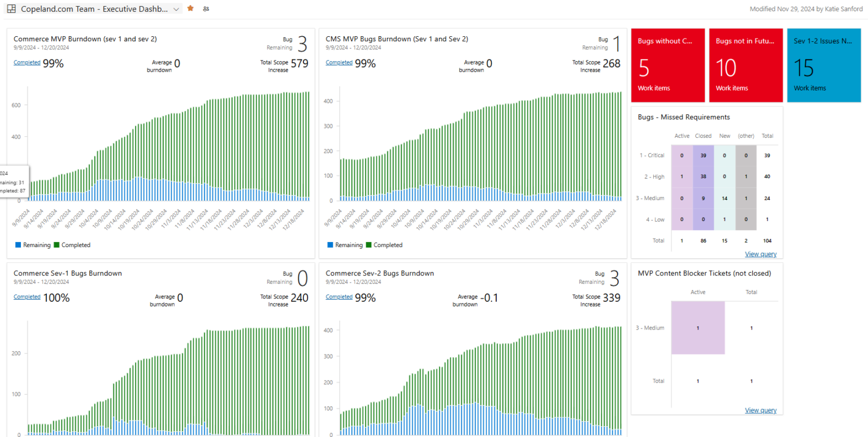Click the Completed link in Commerce Sev-2 Bugs Burndown
Image resolution: width=868 pixels, height=437 pixels.
tap(338, 296)
